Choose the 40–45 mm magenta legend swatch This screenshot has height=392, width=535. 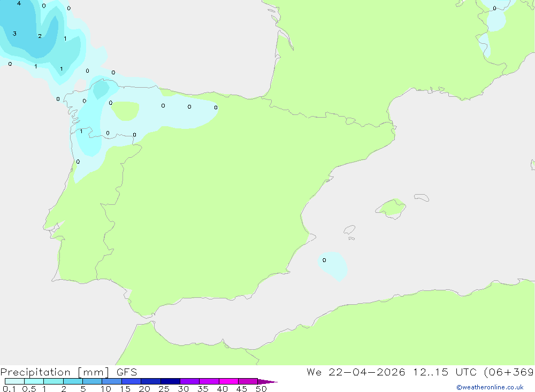click(228, 381)
